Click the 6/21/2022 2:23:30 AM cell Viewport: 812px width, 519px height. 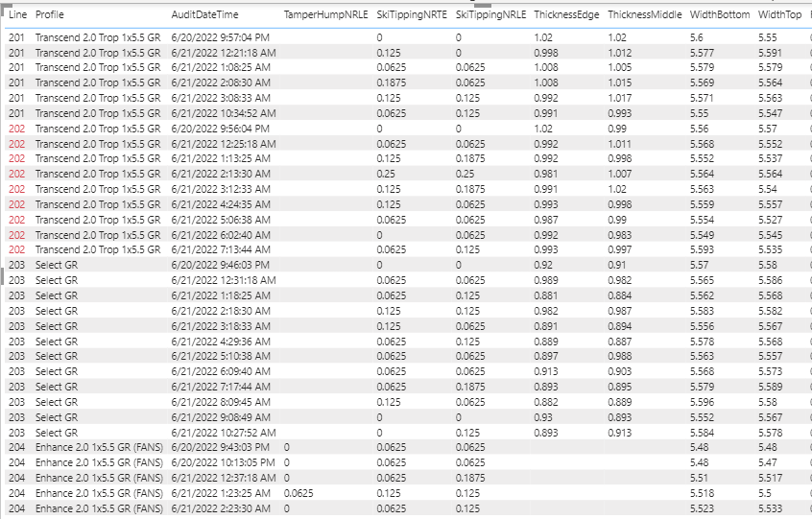pyautogui.click(x=221, y=508)
